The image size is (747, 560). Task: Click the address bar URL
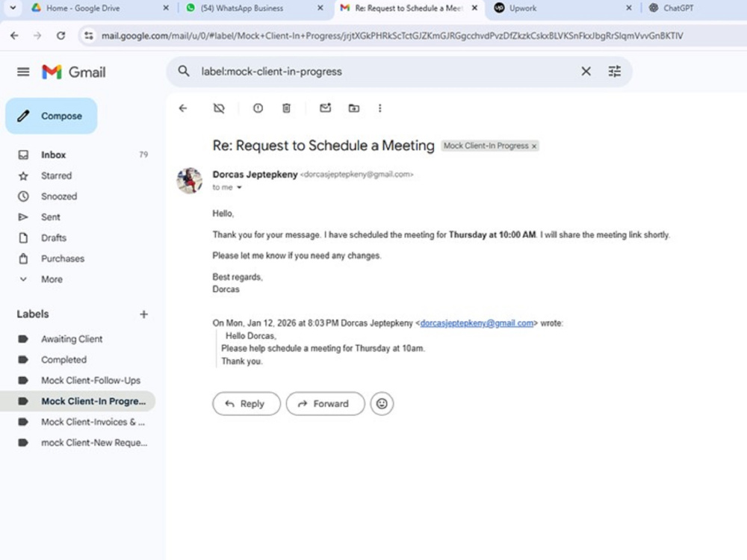pyautogui.click(x=392, y=36)
